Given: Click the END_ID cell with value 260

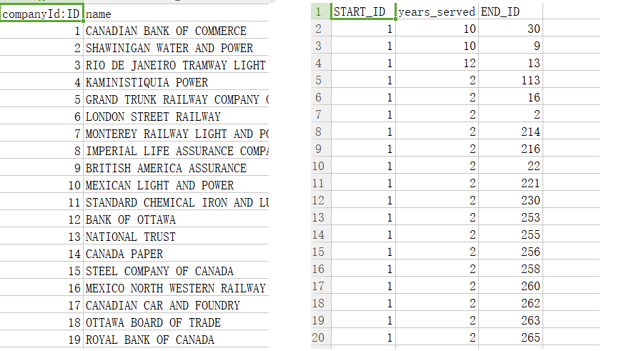Looking at the screenshot, I should (x=510, y=286).
